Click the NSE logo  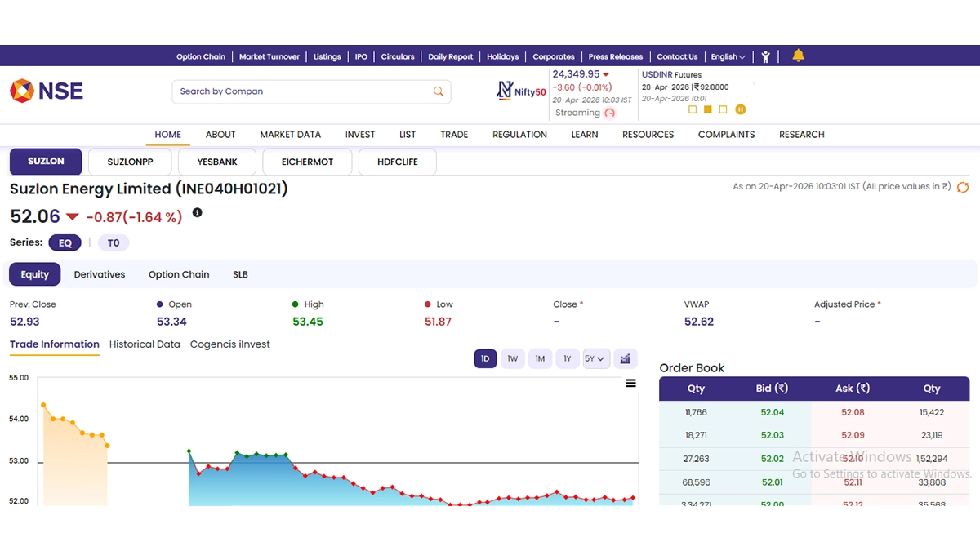[x=47, y=91]
